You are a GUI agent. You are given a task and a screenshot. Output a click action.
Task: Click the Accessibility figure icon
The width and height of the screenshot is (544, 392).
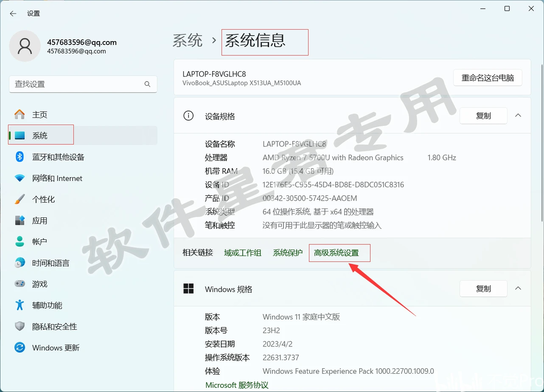tap(20, 305)
